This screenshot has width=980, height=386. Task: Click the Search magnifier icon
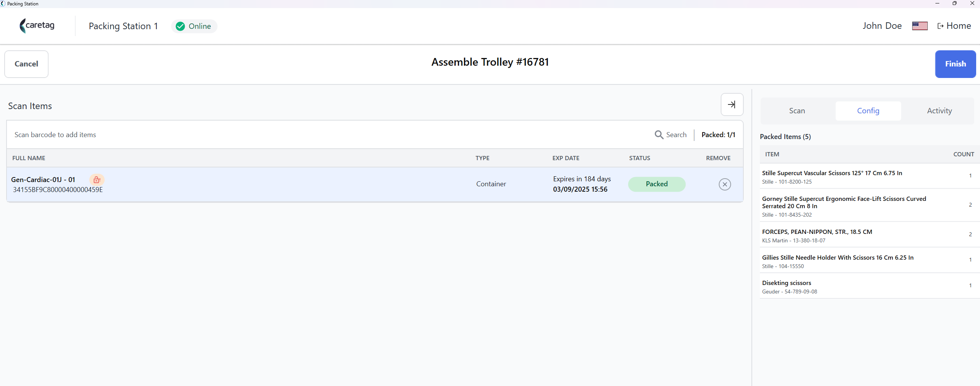click(659, 135)
